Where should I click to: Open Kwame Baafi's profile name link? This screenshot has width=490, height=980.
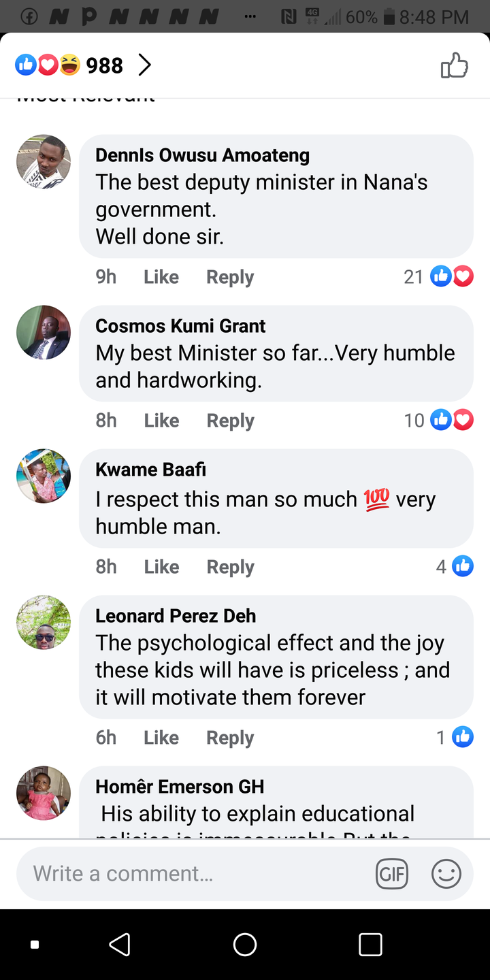click(x=150, y=470)
